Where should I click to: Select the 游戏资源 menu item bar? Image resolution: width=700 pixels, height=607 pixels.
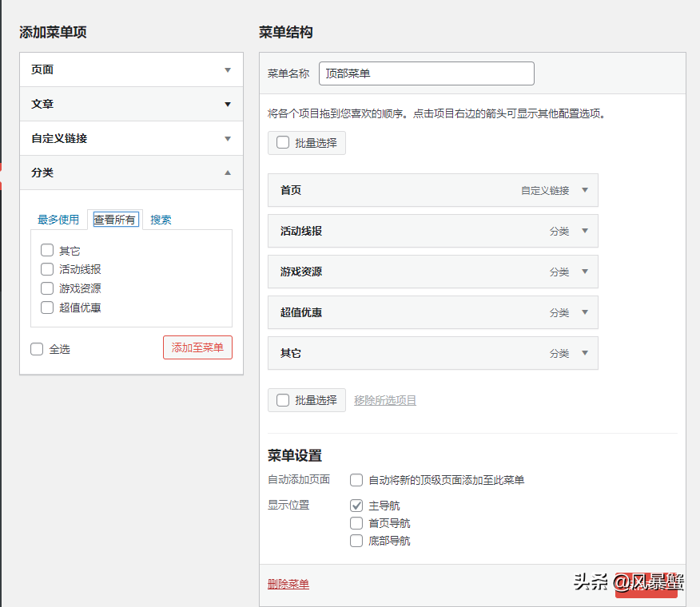(432, 272)
